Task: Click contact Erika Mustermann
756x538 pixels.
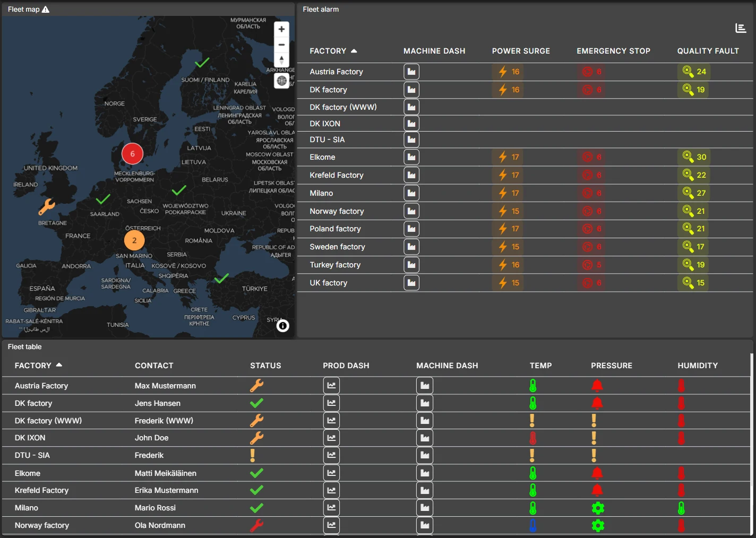Action: (x=166, y=490)
